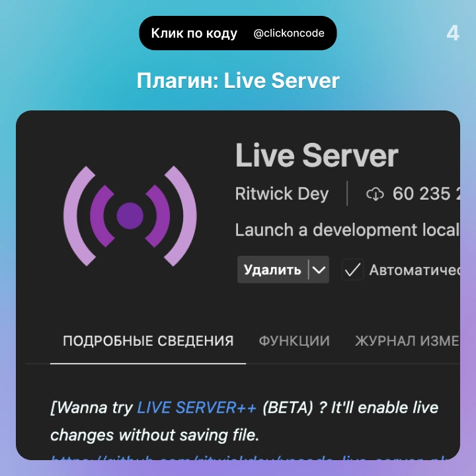476x476 pixels.
Task: Click the '60 235' install count text
Action: 421,194
